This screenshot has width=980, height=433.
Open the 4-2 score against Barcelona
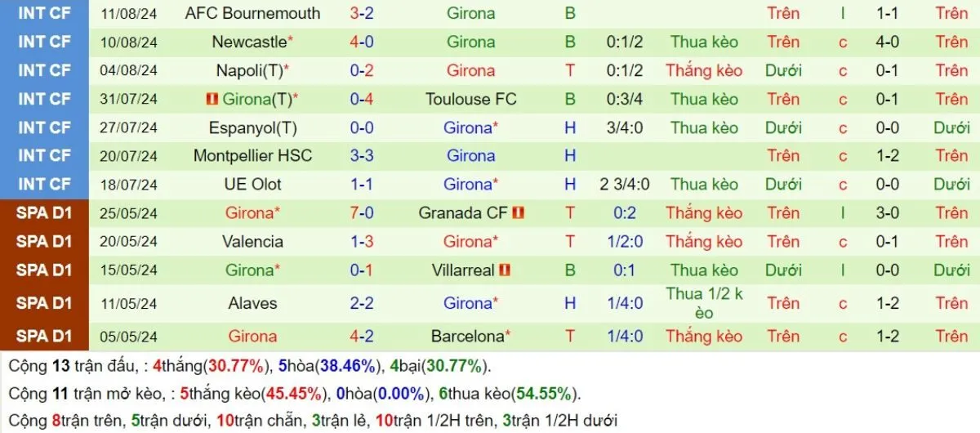pyautogui.click(x=362, y=336)
